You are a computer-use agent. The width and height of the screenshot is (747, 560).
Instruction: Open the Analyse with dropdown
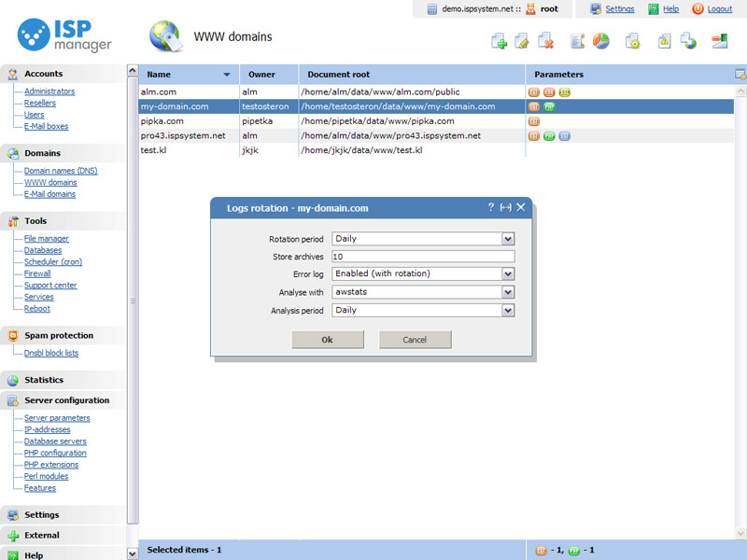point(508,292)
